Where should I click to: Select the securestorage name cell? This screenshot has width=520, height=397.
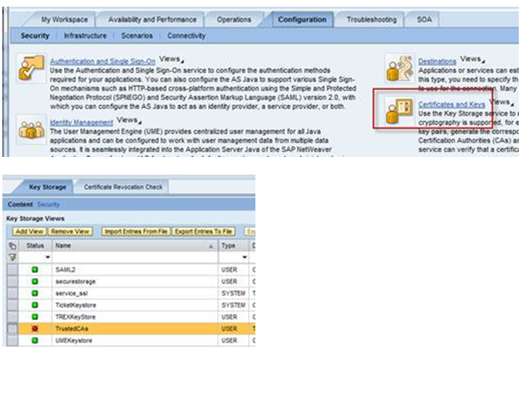pos(135,281)
